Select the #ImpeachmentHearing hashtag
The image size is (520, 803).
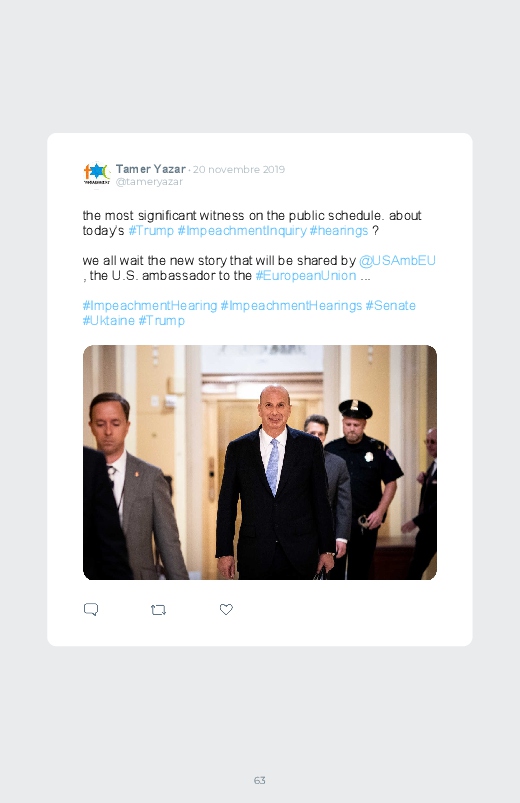[x=150, y=306]
